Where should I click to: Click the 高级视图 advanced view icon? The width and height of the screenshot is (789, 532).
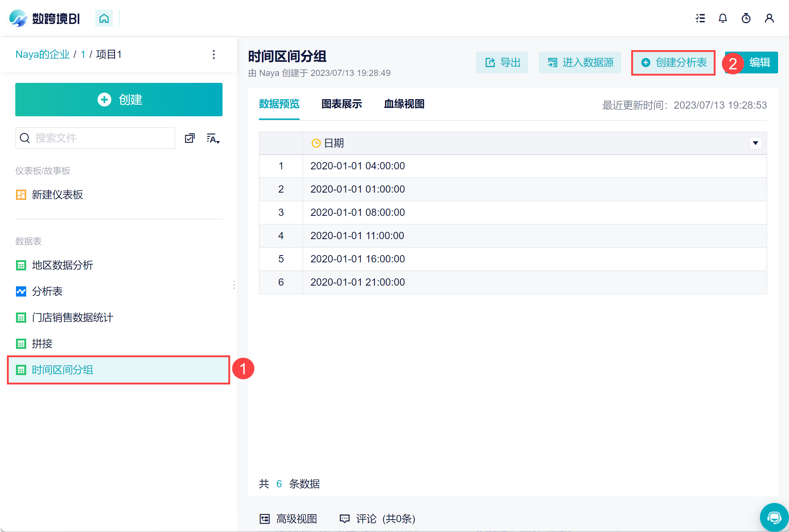pyautogui.click(x=265, y=519)
